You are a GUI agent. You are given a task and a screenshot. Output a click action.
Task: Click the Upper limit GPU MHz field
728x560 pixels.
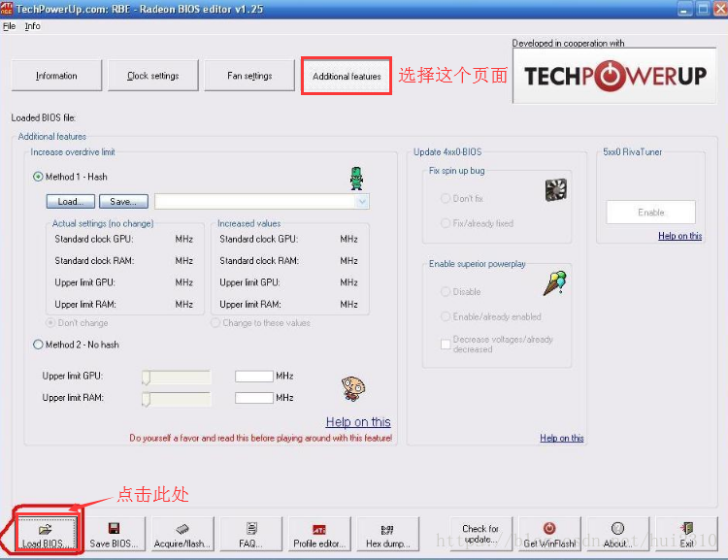click(254, 377)
